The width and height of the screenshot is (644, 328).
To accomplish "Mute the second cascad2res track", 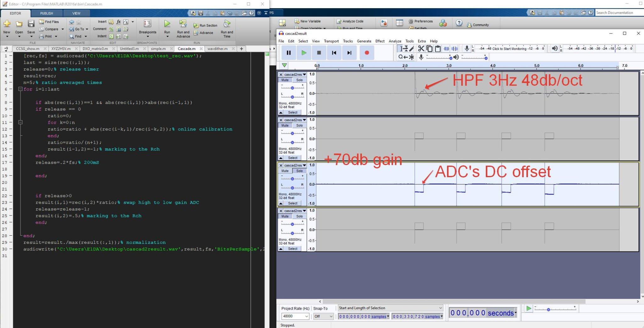I will (x=285, y=125).
